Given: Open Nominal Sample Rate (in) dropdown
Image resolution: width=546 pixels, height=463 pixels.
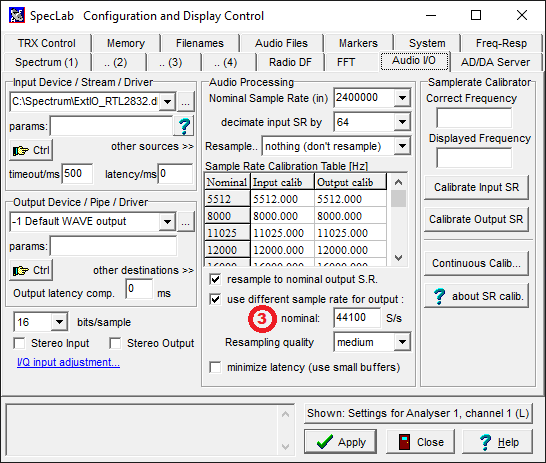Looking at the screenshot, I should click(402, 98).
